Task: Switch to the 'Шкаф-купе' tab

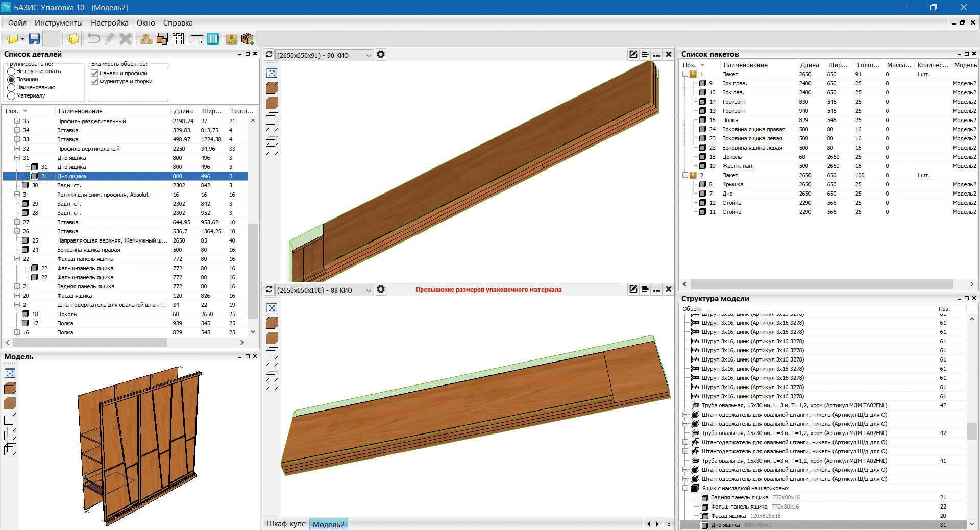Action: 286,524
